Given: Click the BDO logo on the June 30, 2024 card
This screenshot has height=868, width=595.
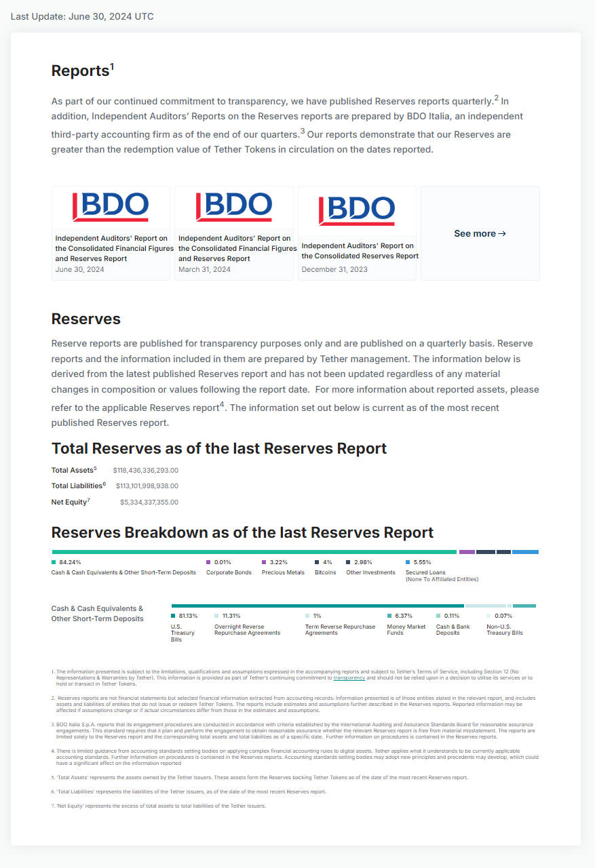Looking at the screenshot, I should coord(111,207).
